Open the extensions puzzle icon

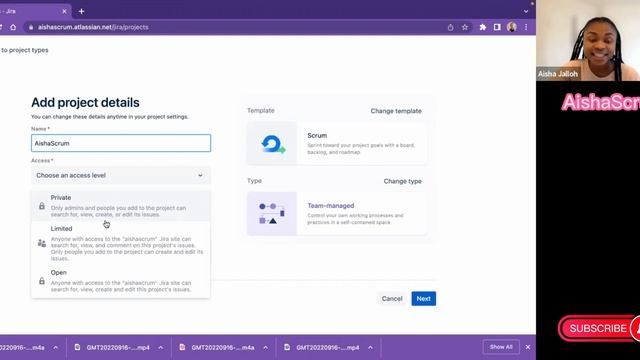coord(483,27)
